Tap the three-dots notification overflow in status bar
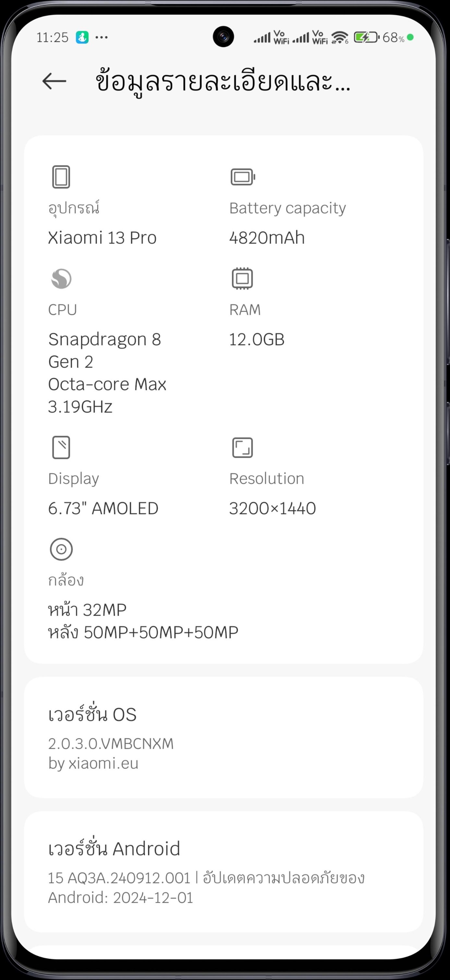This screenshot has width=450, height=980. click(102, 37)
